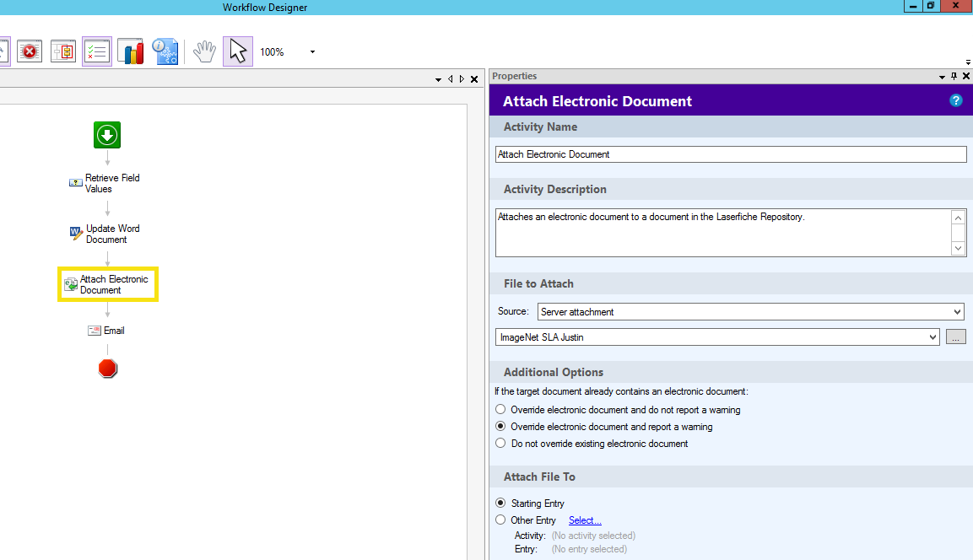Click the workflow information icon with gears
Image resolution: width=973 pixels, height=560 pixels.
tap(165, 51)
